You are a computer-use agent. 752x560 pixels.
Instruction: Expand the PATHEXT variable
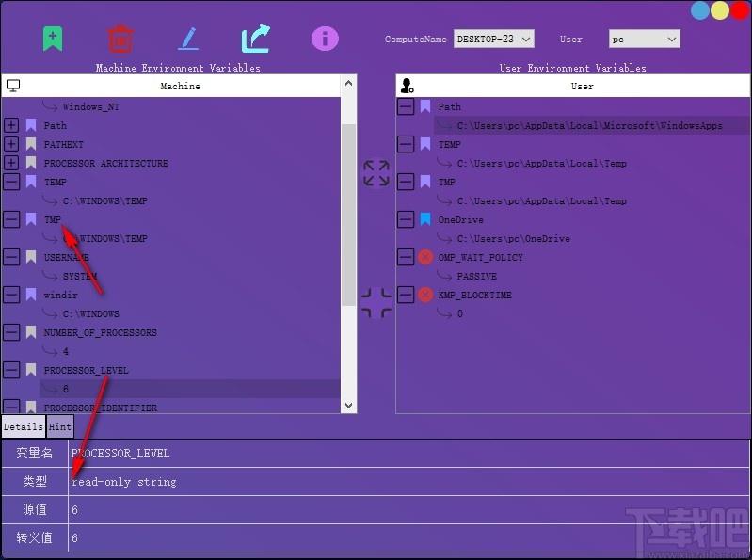[11, 144]
